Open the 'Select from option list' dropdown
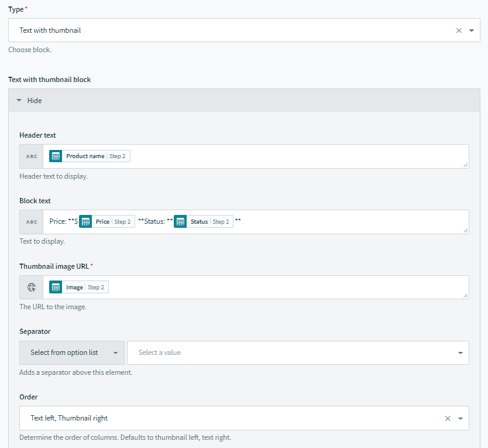The width and height of the screenshot is (488, 448). coord(72,353)
